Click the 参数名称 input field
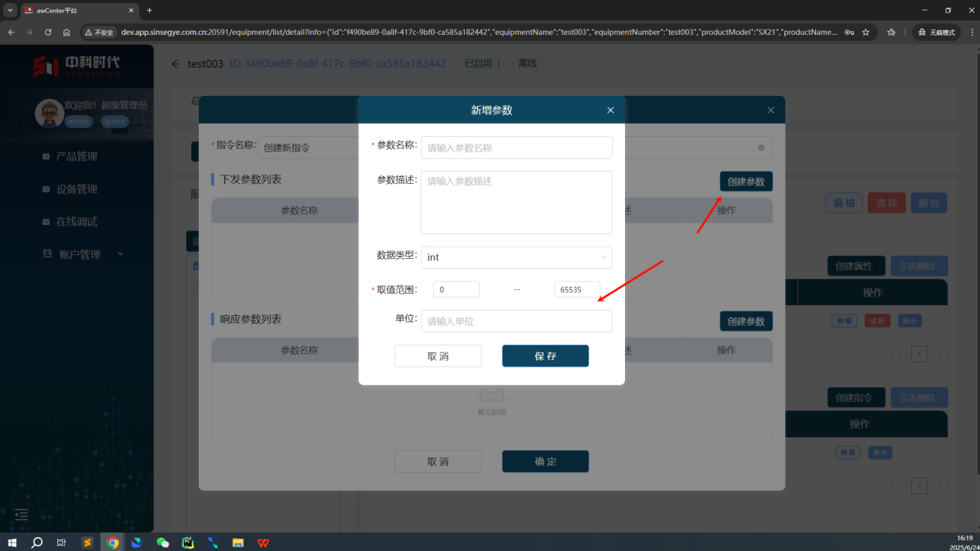The height and width of the screenshot is (551, 980). [x=516, y=148]
